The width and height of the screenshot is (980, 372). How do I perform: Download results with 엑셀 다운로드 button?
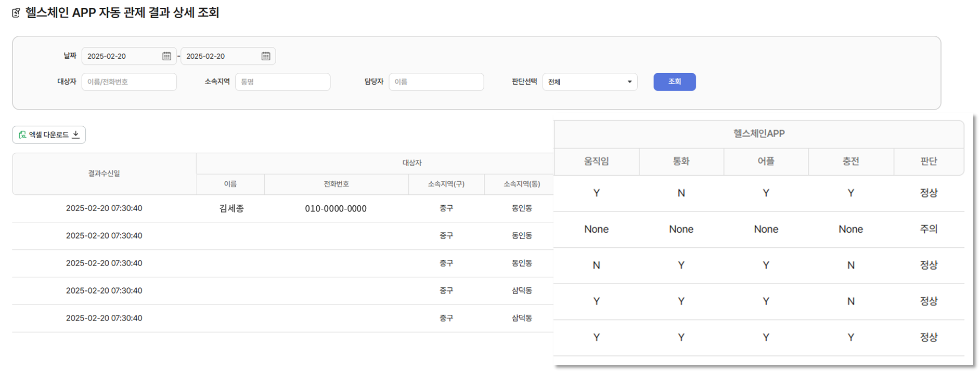49,135
